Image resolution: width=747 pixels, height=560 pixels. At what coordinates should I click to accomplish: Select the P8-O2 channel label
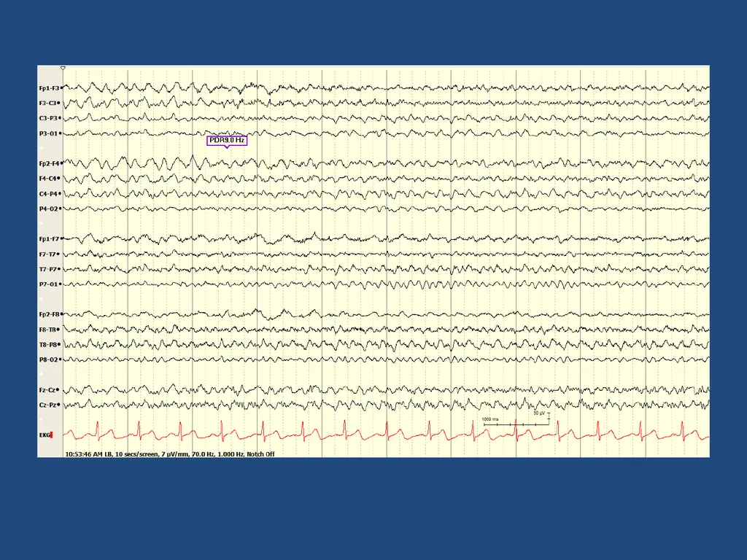pos(49,359)
